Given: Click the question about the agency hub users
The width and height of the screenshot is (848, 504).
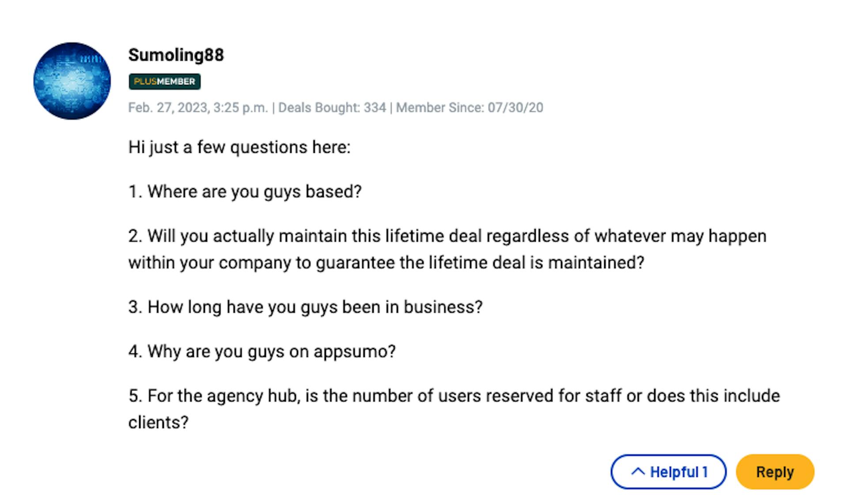Looking at the screenshot, I should coord(454,409).
